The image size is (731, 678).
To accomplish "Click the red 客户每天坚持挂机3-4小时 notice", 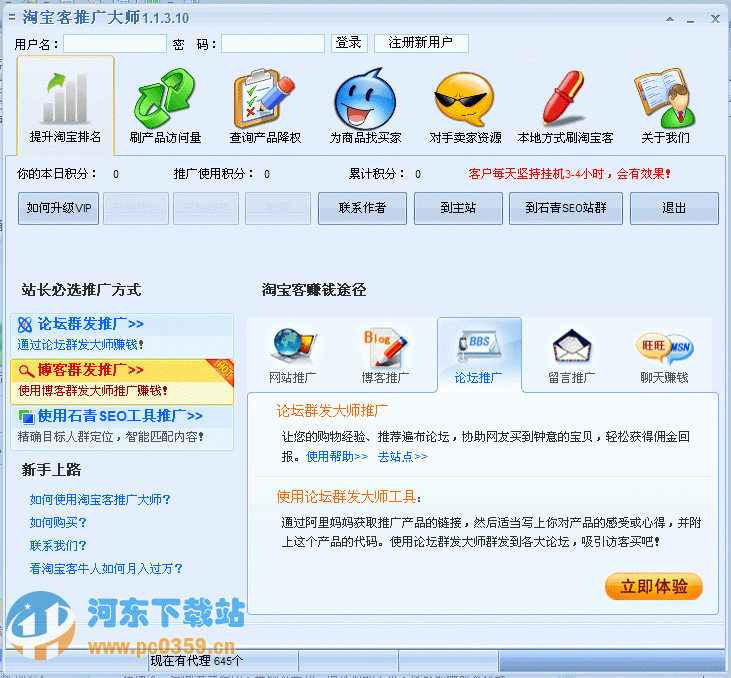I will coord(569,174).
